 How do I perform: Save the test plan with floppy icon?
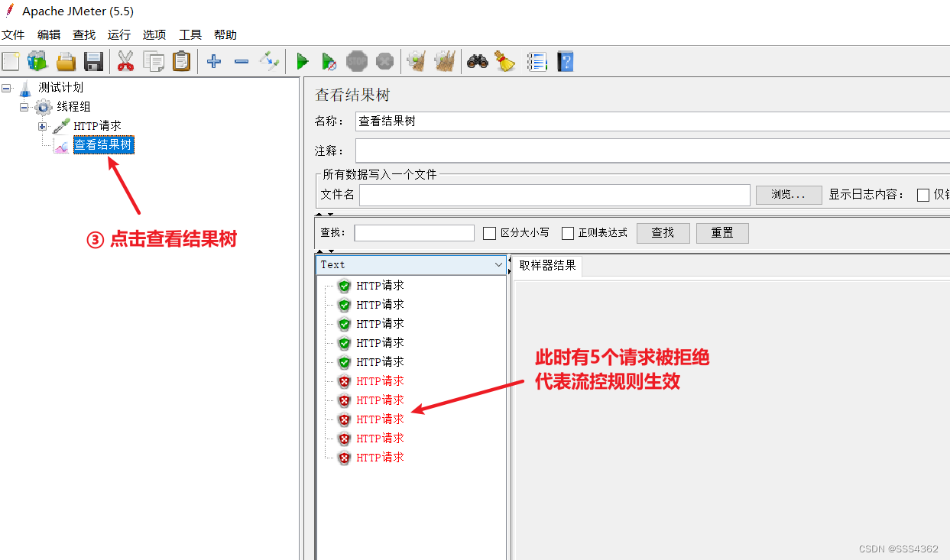pyautogui.click(x=93, y=61)
